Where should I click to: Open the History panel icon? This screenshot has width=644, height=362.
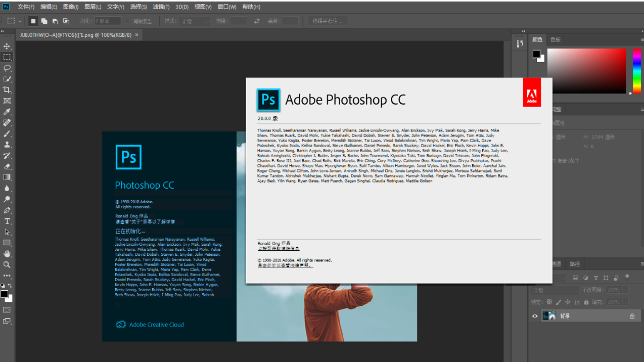520,44
